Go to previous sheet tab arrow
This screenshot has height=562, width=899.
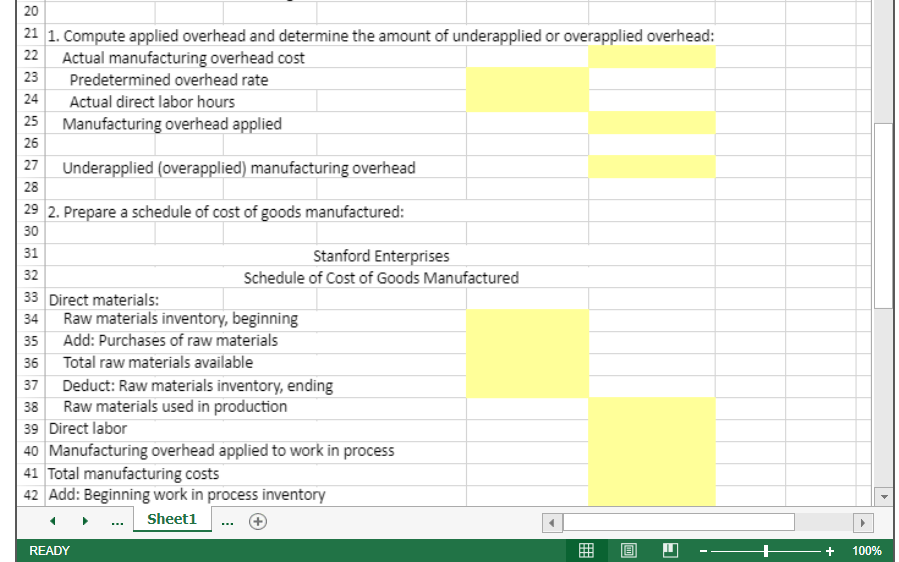point(52,521)
